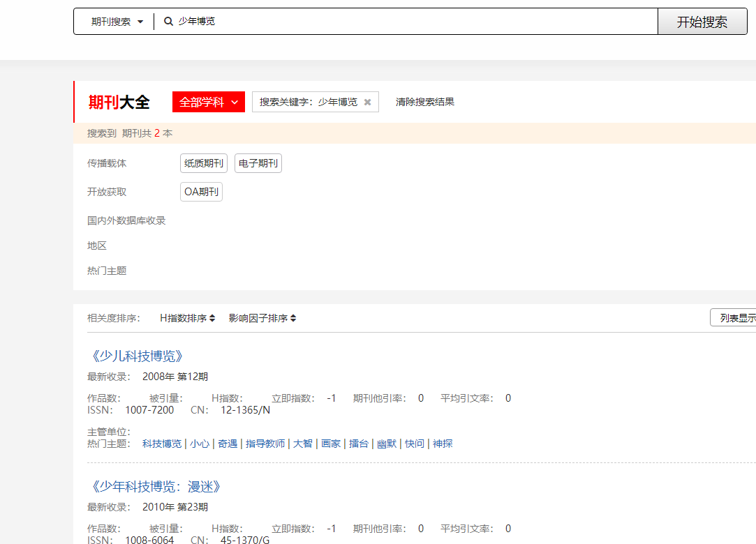Viewport: 756px width, 544px height.
Task: Open hot topic 小心
Action: click(200, 444)
